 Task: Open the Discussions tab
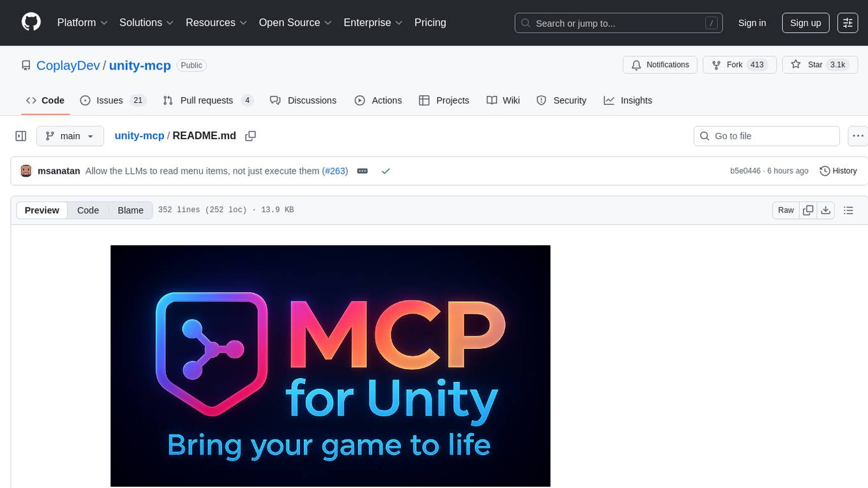tap(303, 100)
